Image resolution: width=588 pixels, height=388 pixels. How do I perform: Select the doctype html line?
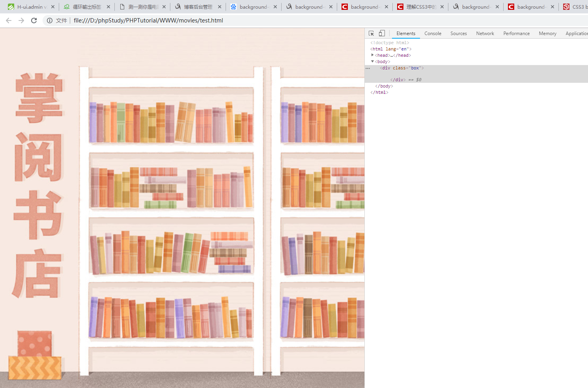pyautogui.click(x=390, y=43)
